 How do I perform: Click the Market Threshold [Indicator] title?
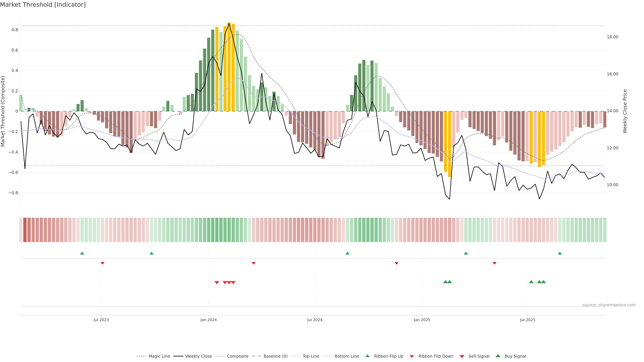(43, 5)
